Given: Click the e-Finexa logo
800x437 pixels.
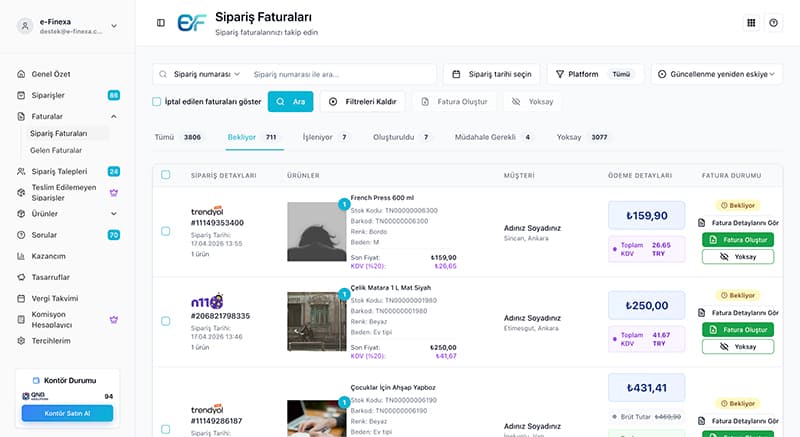Looking at the screenshot, I should (191, 23).
